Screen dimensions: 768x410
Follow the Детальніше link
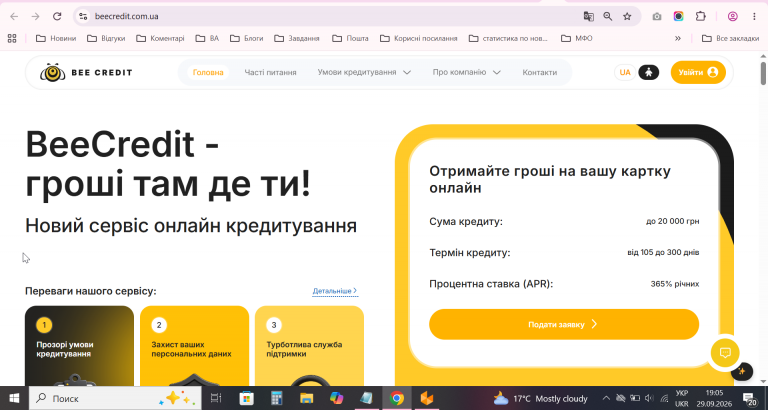[335, 291]
